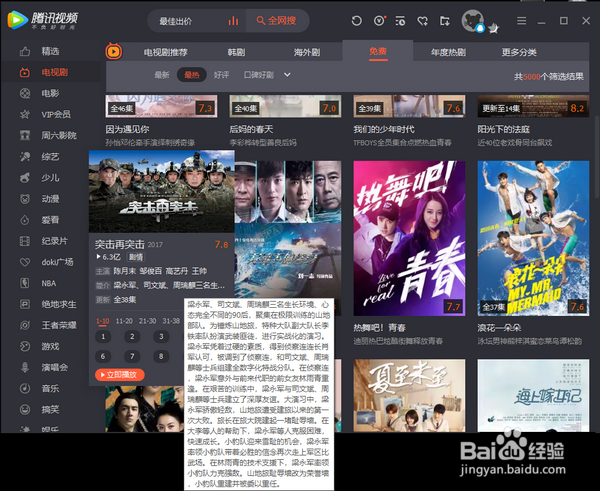
Task: Open 爱看 sidebar entry
Action: click(x=50, y=220)
